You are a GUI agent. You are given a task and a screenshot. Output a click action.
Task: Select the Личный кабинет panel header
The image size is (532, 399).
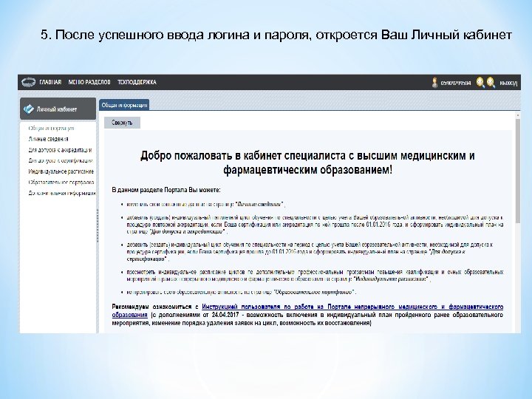point(58,109)
